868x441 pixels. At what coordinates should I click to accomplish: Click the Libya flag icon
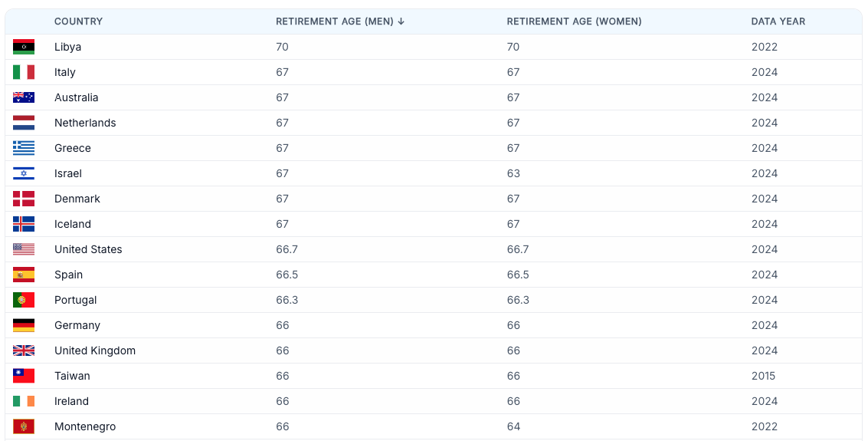(24, 47)
